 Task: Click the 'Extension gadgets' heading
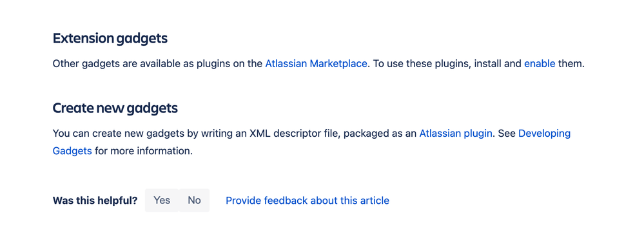pyautogui.click(x=110, y=39)
